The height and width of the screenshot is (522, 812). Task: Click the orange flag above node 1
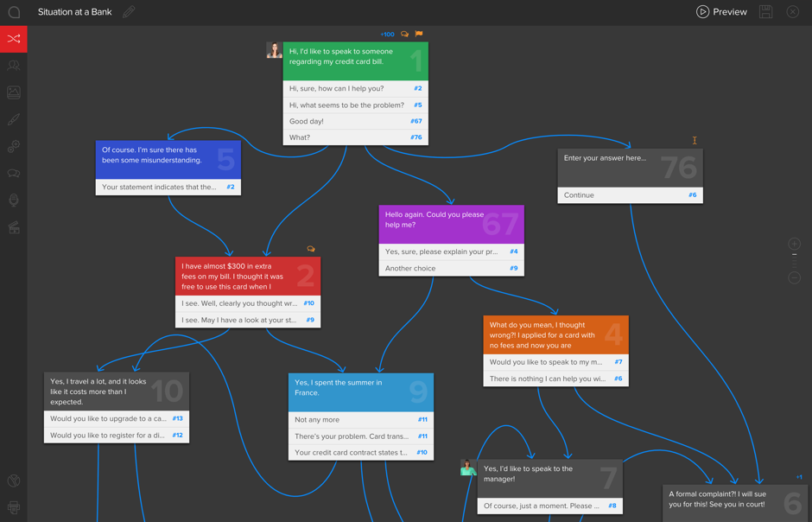(x=419, y=35)
